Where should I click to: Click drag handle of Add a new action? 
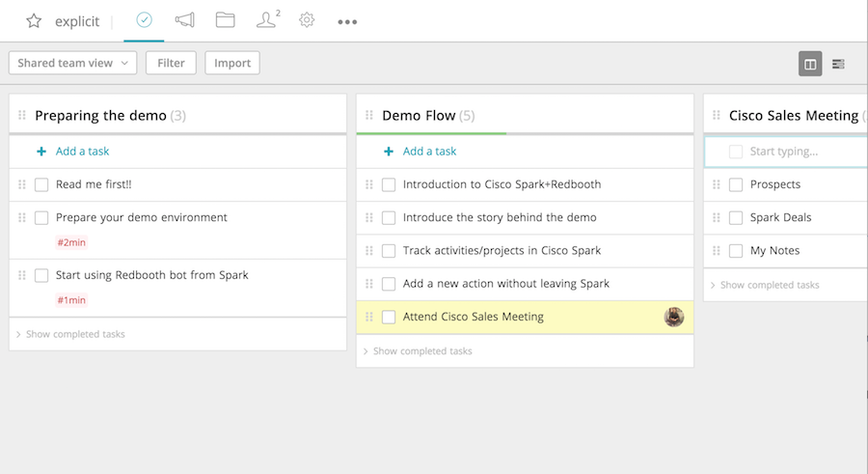[x=369, y=283]
